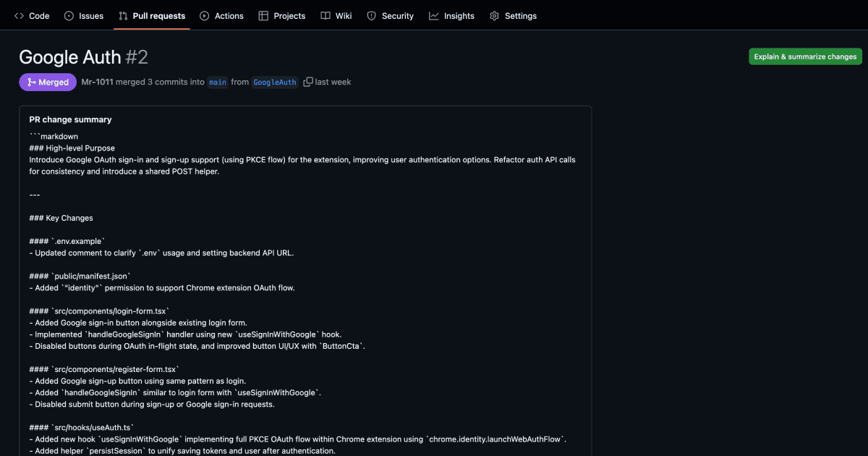Viewport: 868px width, 456px height.
Task: Copy the GoogleAuth branch name
Action: pyautogui.click(x=308, y=83)
